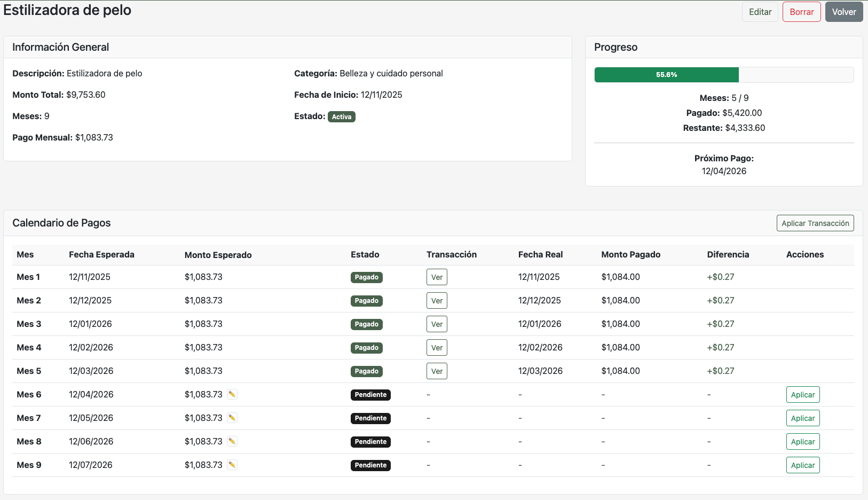Click the 55.6% progress bar
868x500 pixels.
click(667, 75)
